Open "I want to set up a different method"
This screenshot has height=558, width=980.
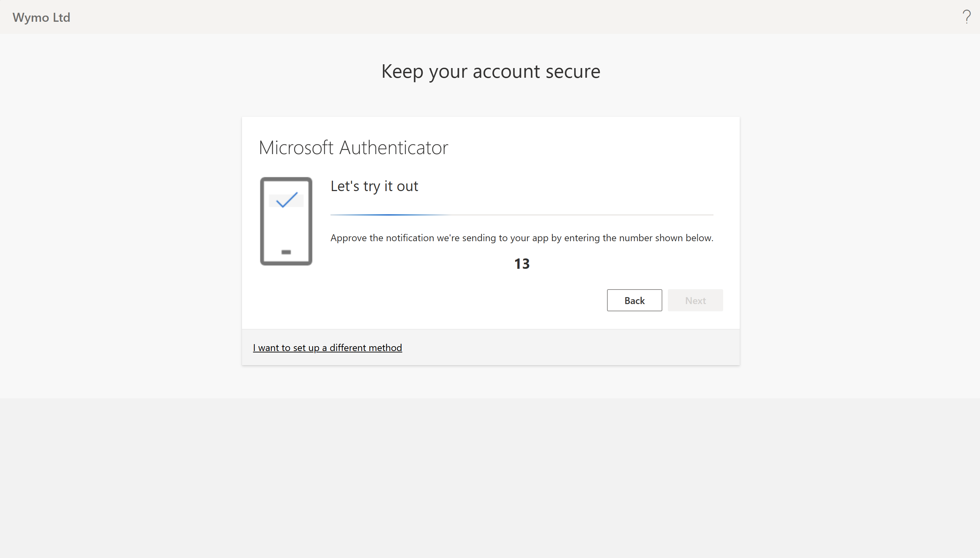tap(327, 348)
